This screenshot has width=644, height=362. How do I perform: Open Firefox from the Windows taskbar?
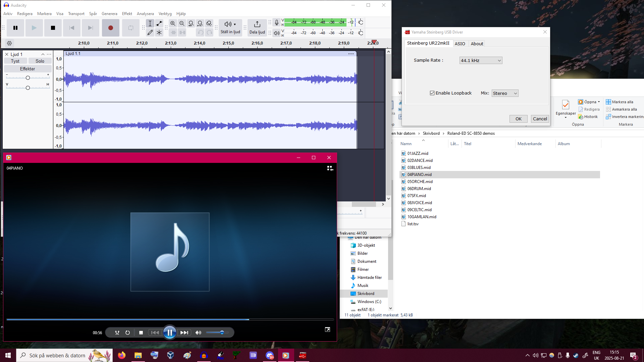(x=122, y=355)
